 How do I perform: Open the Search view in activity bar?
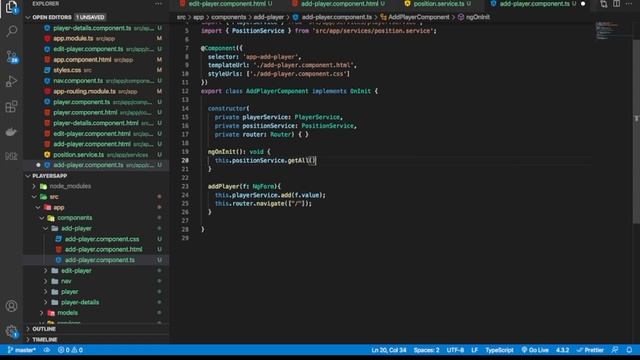pyautogui.click(x=11, y=31)
